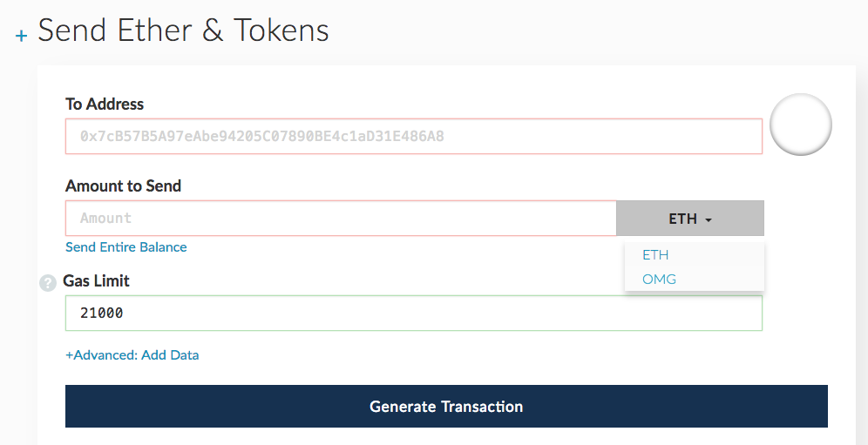Click the 21000 gas value

point(102,313)
